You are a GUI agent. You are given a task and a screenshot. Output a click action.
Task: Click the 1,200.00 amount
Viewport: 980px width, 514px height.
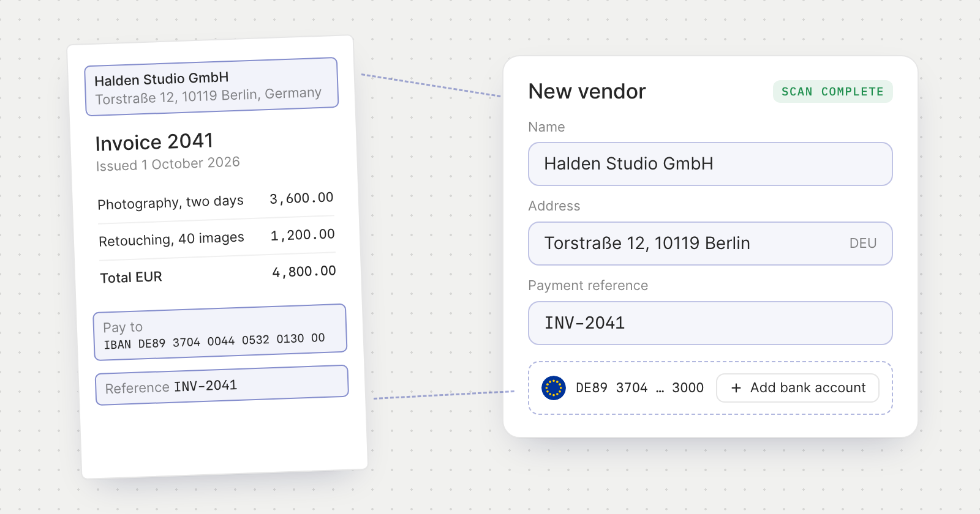coord(303,235)
